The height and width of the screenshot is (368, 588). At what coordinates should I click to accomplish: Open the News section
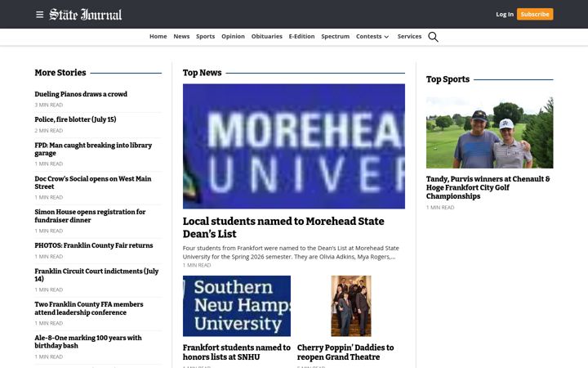point(181,37)
